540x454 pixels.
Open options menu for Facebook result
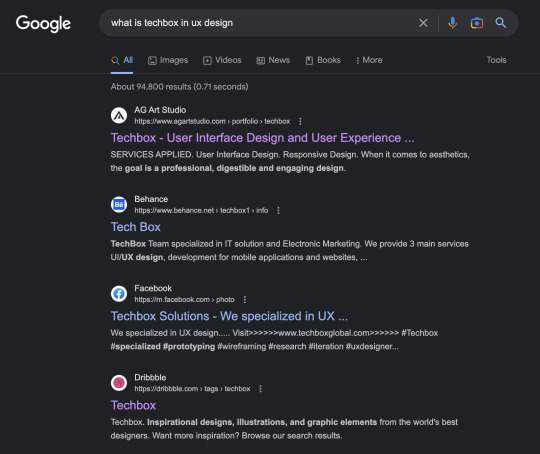point(245,300)
